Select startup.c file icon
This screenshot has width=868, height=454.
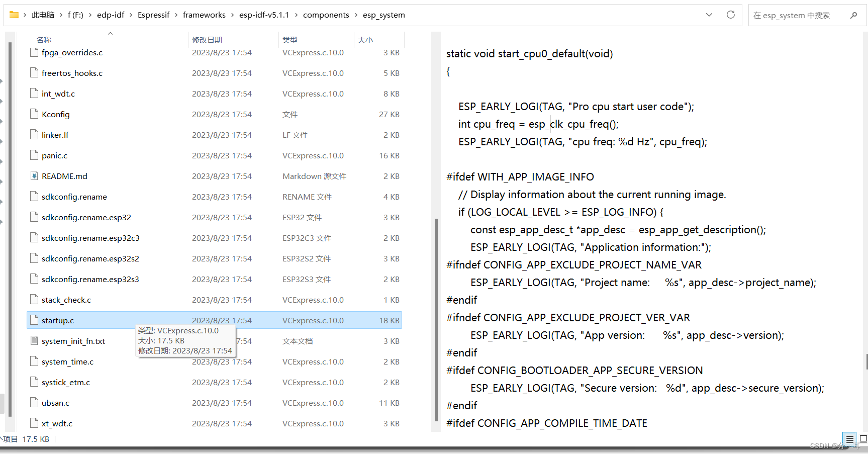pos(34,320)
